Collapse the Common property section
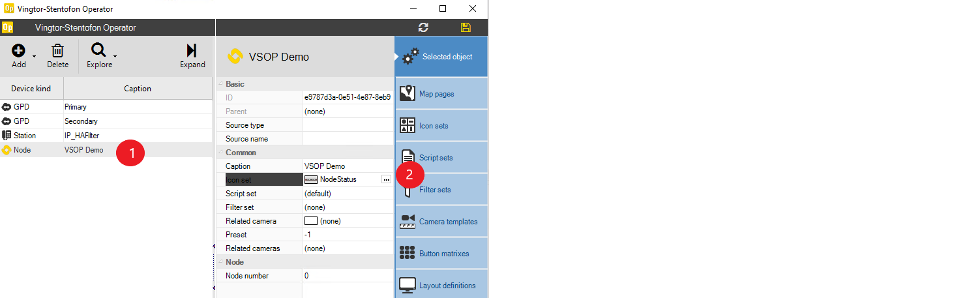Screen dimensions: 980x298 pos(220,153)
